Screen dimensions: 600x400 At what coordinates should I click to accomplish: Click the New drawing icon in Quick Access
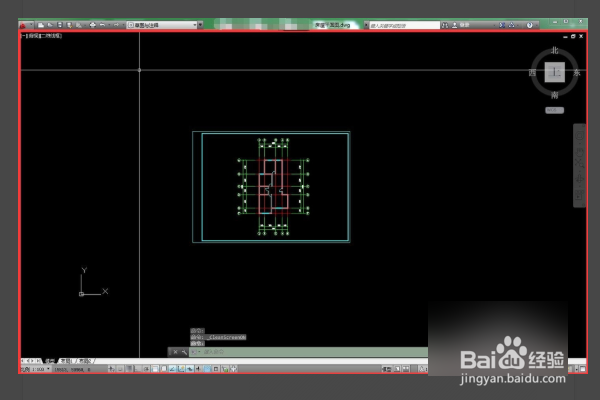pyautogui.click(x=41, y=25)
